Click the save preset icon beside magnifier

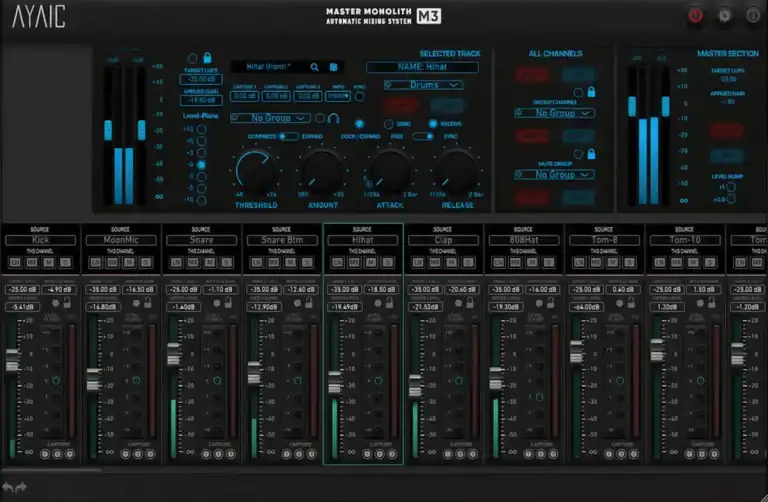[334, 67]
